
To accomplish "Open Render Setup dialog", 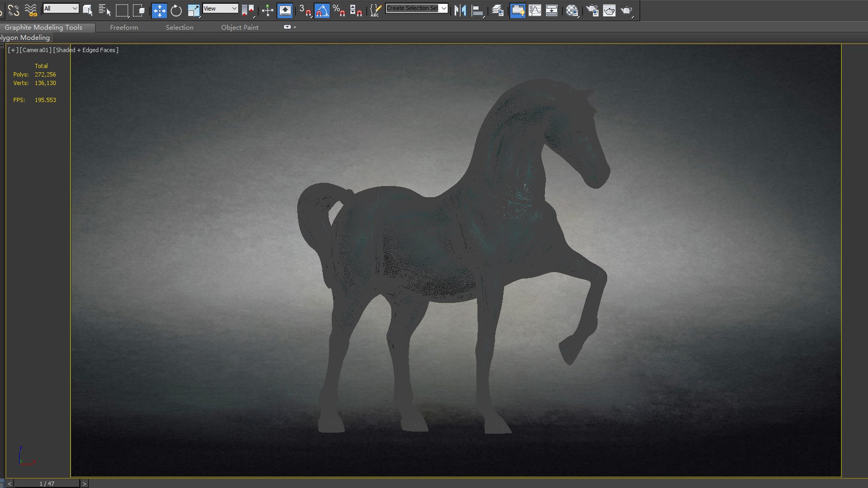I will click(592, 10).
